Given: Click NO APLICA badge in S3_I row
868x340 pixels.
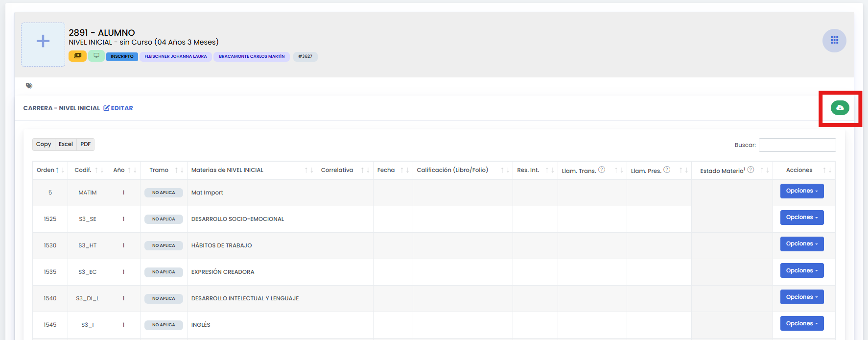Looking at the screenshot, I should (x=164, y=325).
